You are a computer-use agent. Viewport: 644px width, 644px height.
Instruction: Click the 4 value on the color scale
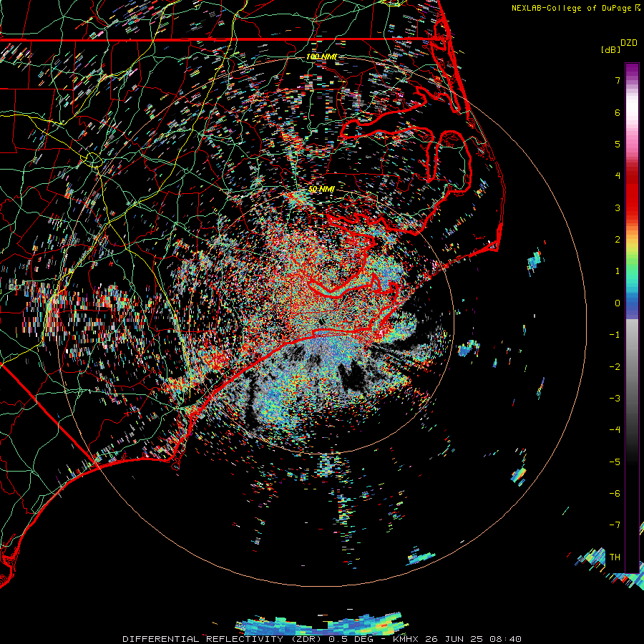pyautogui.click(x=618, y=176)
